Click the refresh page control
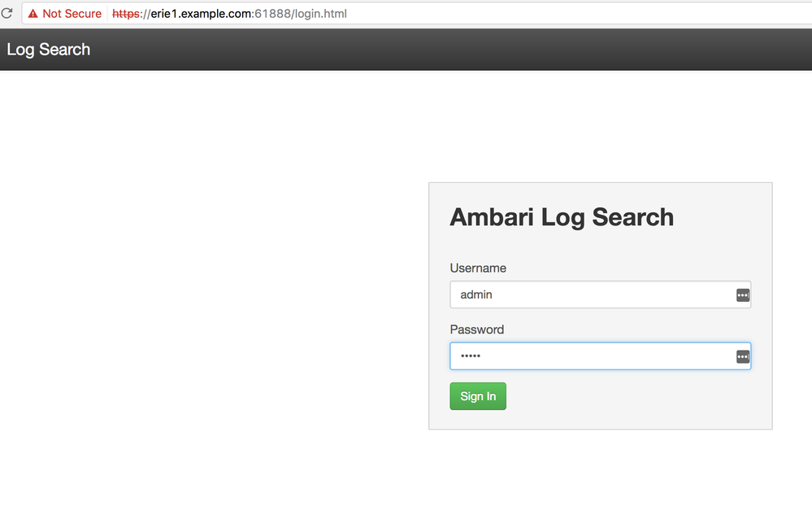This screenshot has width=812, height=506. (8, 13)
